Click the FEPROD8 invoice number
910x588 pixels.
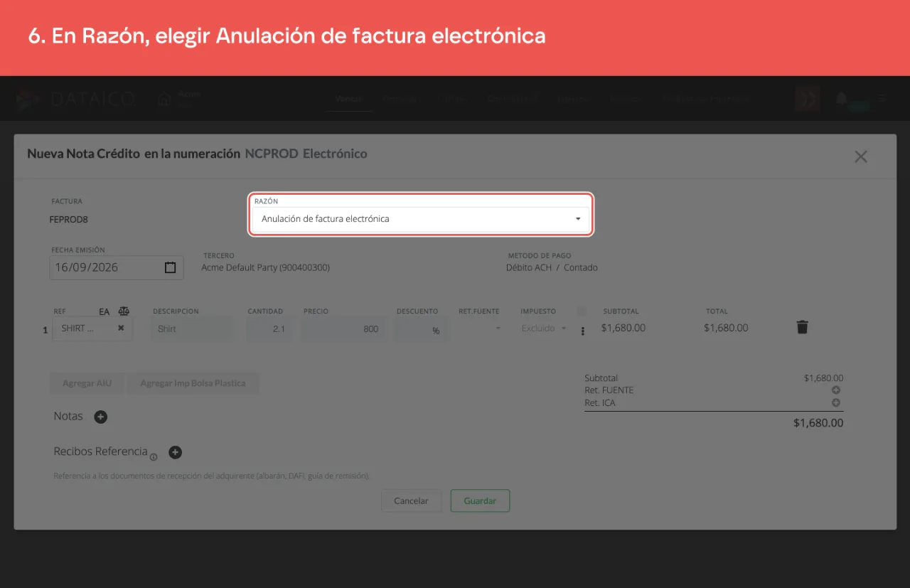pyautogui.click(x=68, y=220)
